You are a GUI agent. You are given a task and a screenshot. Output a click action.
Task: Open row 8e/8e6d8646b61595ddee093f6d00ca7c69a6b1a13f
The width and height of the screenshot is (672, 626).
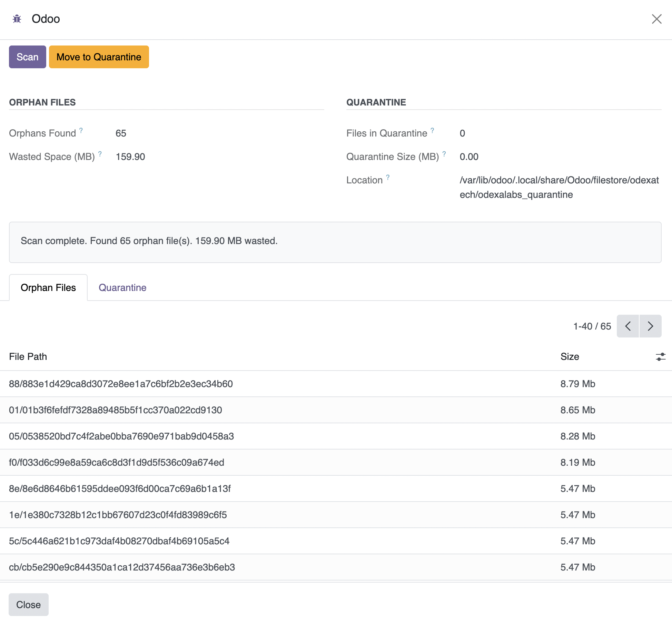pyautogui.click(x=336, y=489)
